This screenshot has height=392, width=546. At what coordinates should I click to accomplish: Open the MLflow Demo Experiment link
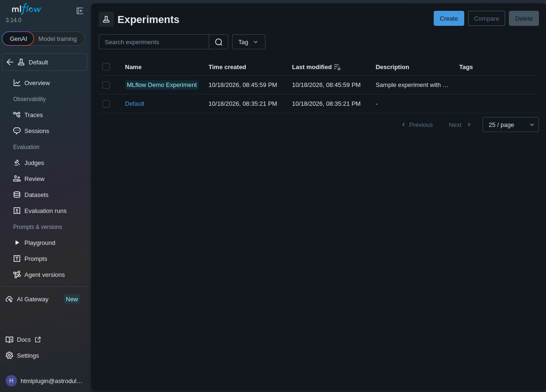click(x=162, y=85)
